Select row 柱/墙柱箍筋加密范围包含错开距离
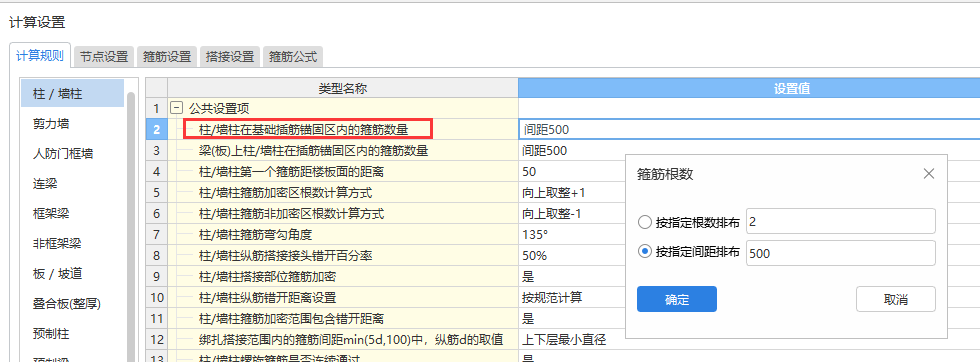 342,319
